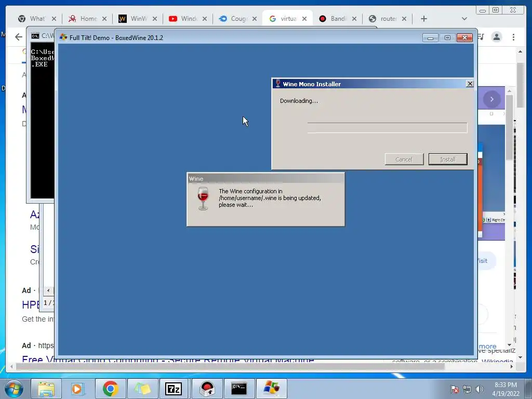Open the Windows Start menu orb
Image resolution: width=532 pixels, height=399 pixels.
tap(14, 389)
